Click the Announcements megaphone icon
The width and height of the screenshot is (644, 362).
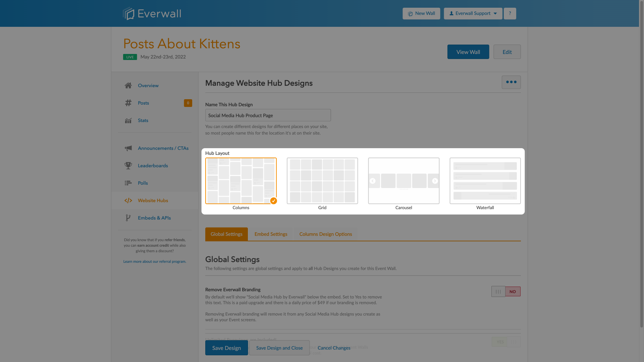point(128,148)
